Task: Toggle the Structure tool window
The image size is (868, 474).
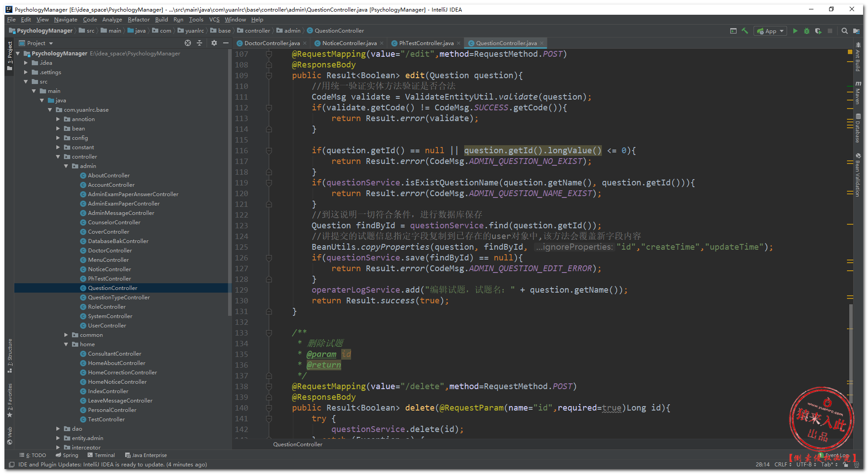Action: (x=10, y=355)
